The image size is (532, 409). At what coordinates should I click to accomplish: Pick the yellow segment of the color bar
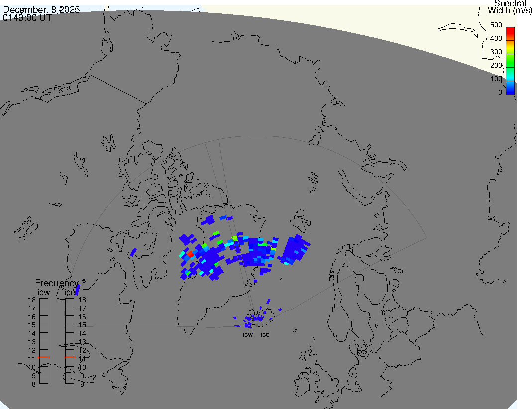pos(510,47)
